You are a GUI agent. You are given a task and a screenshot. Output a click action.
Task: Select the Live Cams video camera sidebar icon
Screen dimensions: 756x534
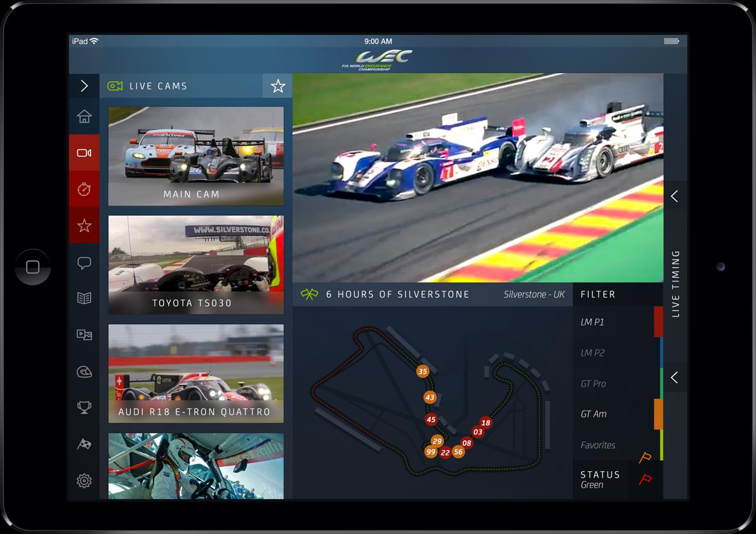tap(84, 152)
